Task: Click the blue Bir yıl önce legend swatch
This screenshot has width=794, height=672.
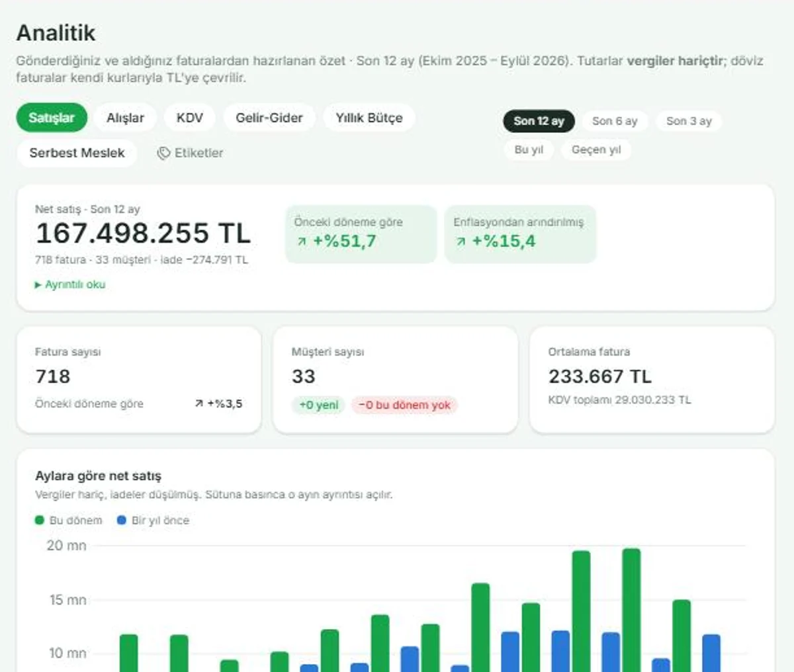Action: coord(122,521)
